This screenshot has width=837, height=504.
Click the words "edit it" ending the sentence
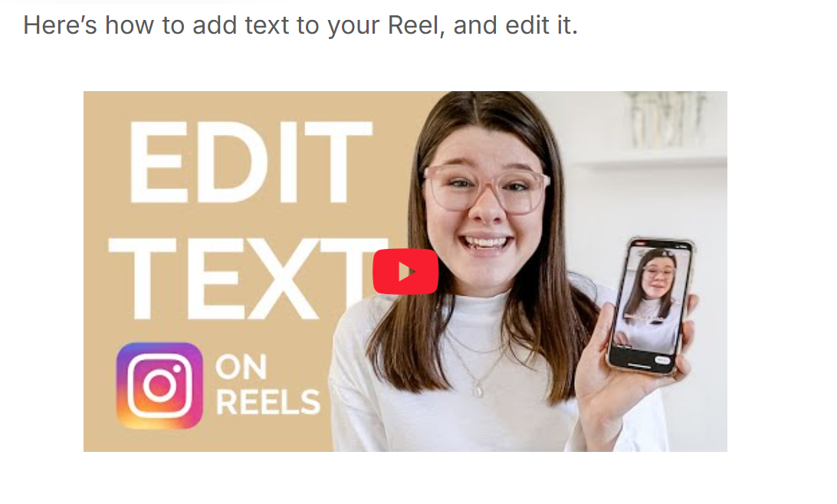coord(538,25)
